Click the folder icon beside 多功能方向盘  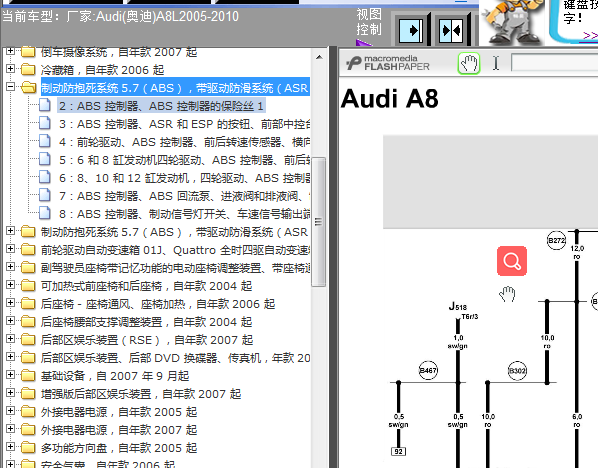pos(28,448)
